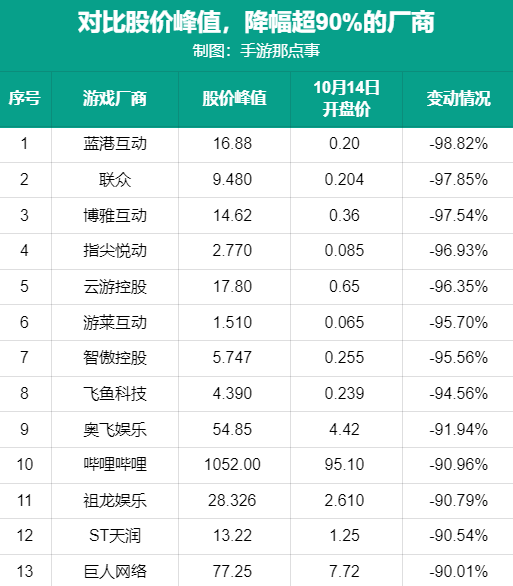Select the 奥飞娱乐 peak value 54.85

(232, 429)
